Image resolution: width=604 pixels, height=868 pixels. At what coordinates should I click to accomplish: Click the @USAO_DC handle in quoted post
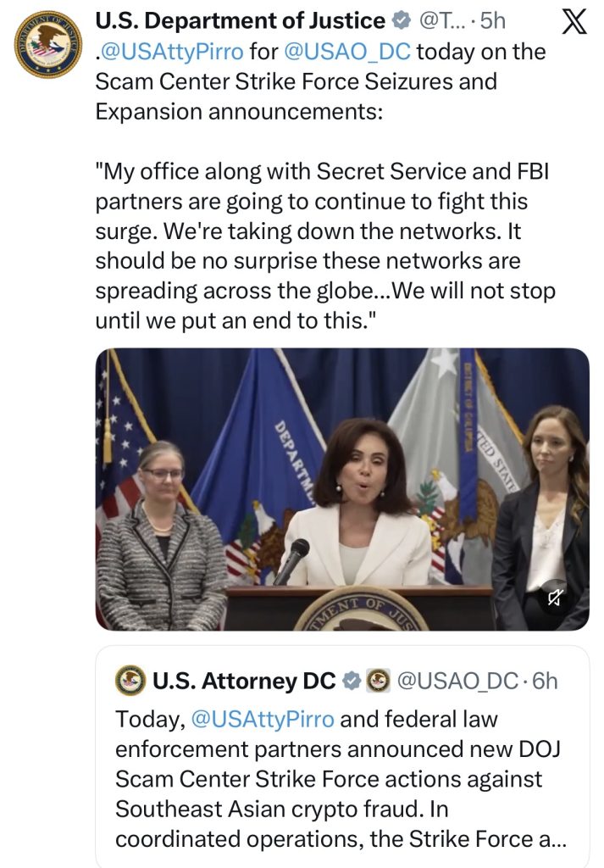coord(458,681)
